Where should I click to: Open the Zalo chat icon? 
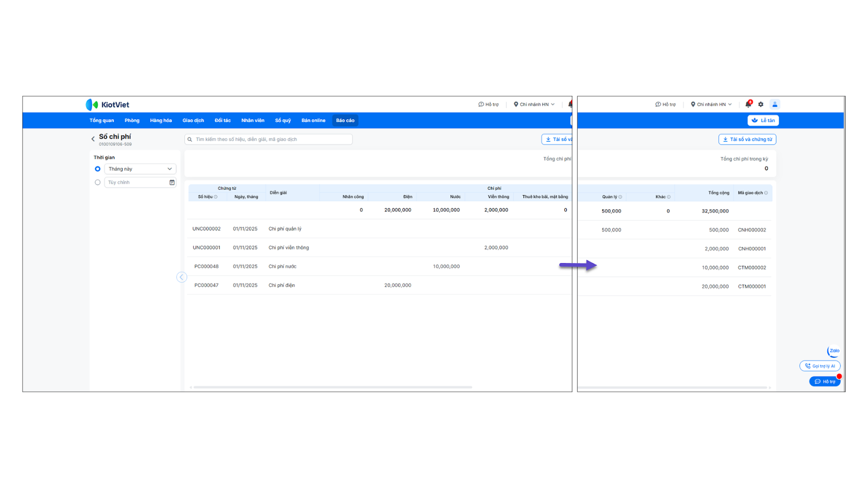pos(833,351)
